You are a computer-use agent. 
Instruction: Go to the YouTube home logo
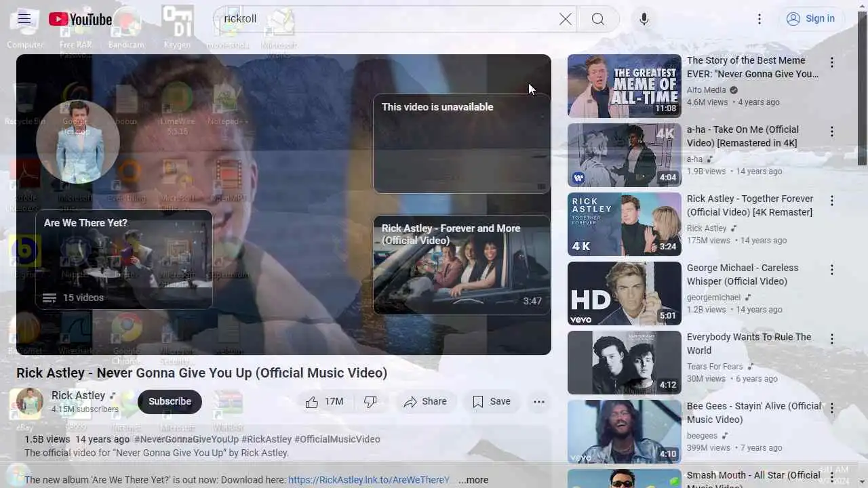(x=80, y=19)
